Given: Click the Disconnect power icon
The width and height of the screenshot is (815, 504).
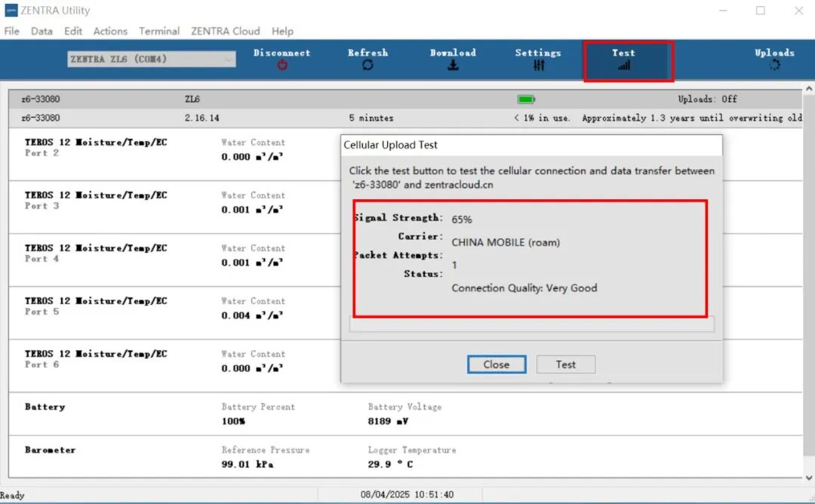Looking at the screenshot, I should pos(282,66).
